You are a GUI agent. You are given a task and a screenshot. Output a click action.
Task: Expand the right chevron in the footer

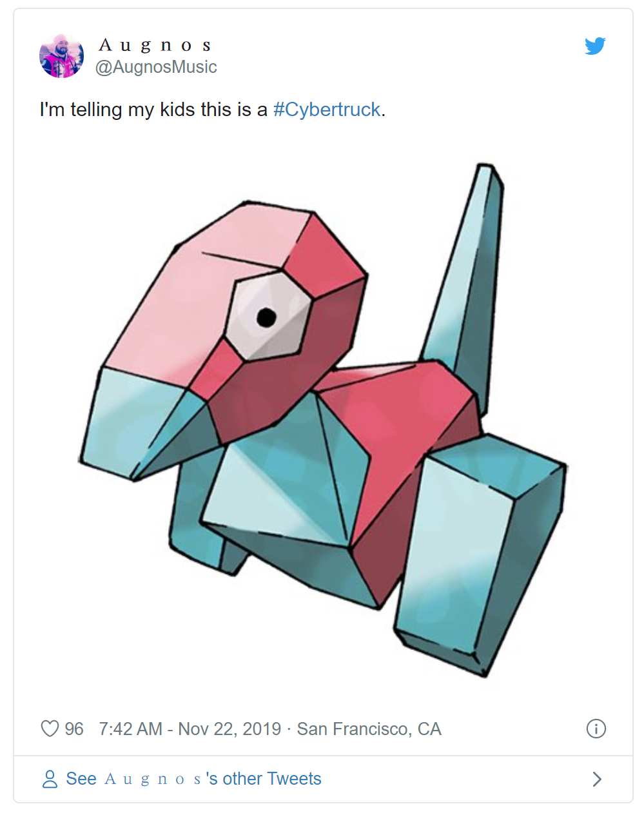[x=597, y=779]
